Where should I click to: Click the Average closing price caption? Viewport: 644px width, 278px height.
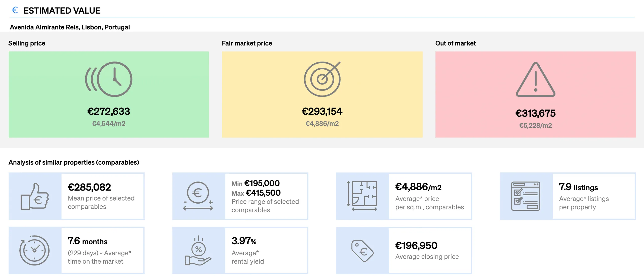[x=427, y=257]
